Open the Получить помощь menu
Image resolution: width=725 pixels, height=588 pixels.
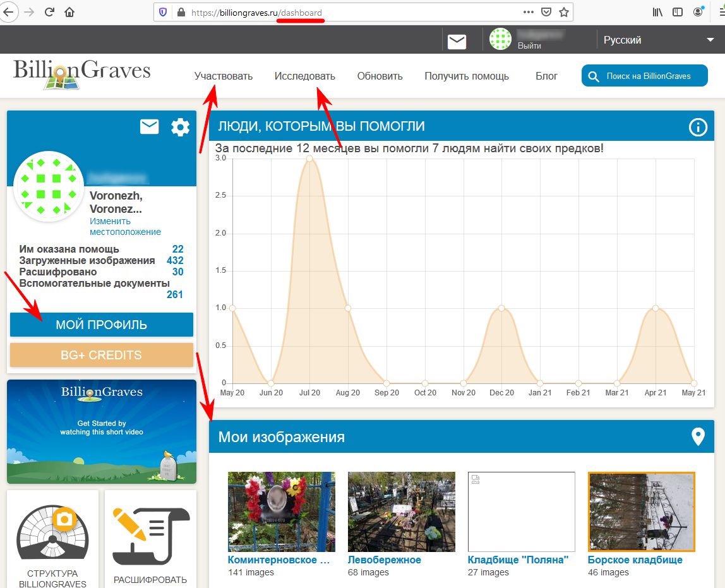tap(467, 76)
